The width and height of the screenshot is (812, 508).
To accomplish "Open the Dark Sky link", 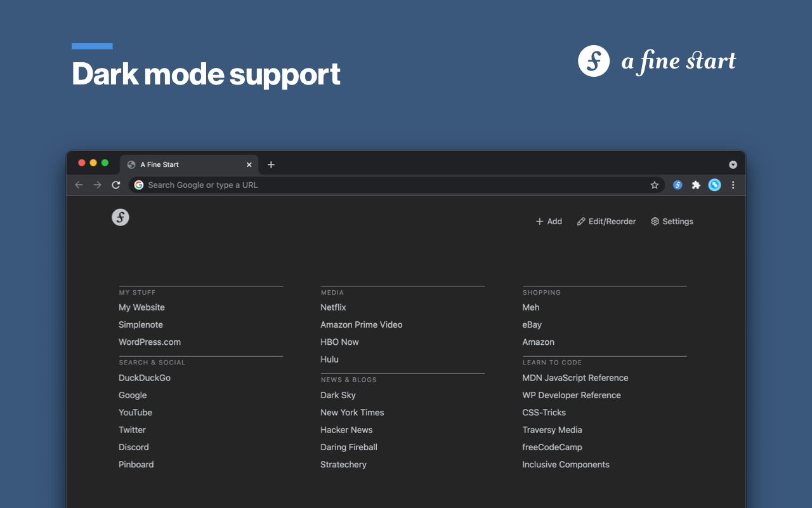I will [338, 395].
